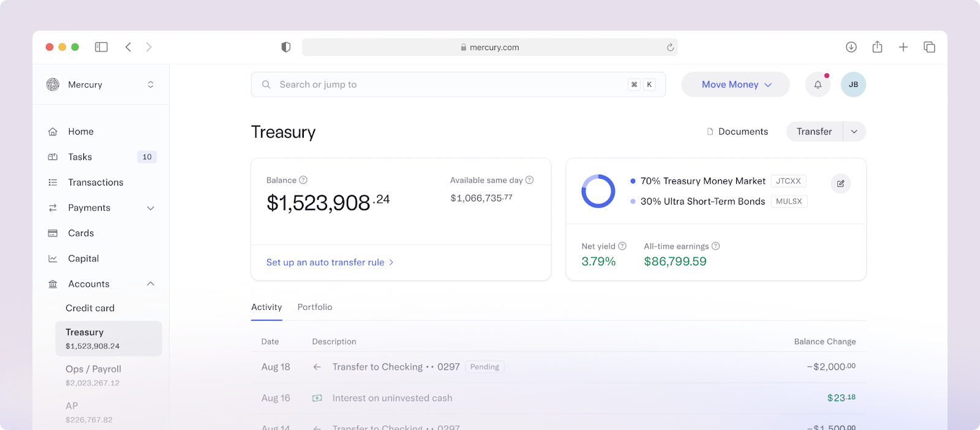The image size is (980, 430).
Task: Open Safari downloads icon
Action: click(x=851, y=47)
